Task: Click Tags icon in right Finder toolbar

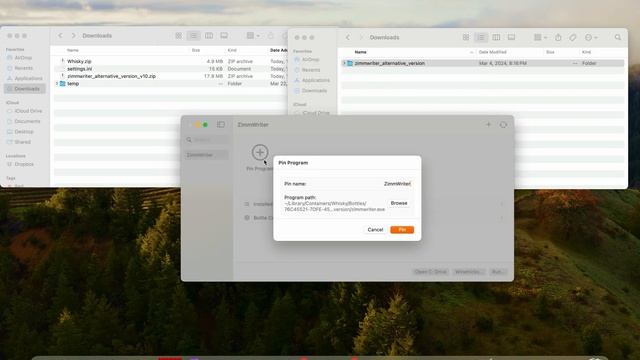Action: [x=573, y=37]
